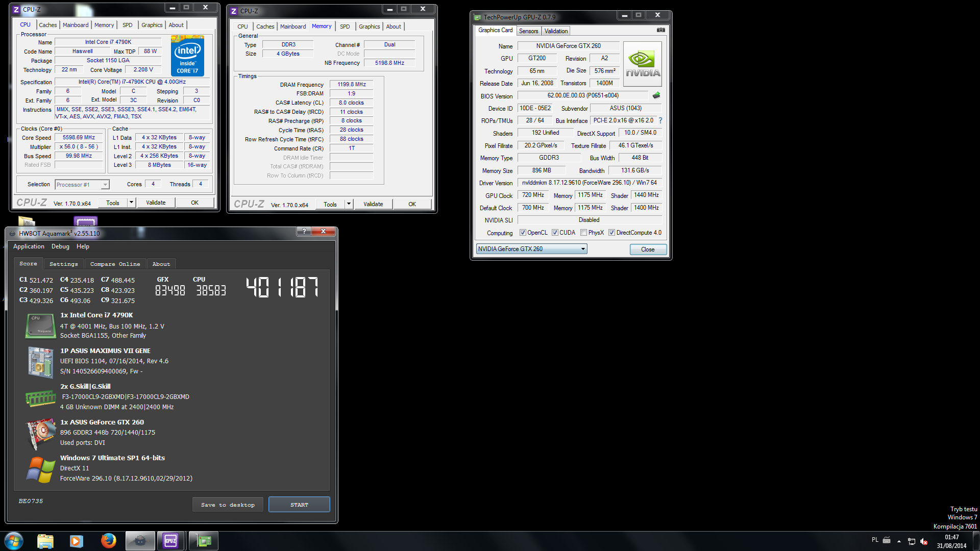Click Close button in GPU-Z

[x=648, y=249]
